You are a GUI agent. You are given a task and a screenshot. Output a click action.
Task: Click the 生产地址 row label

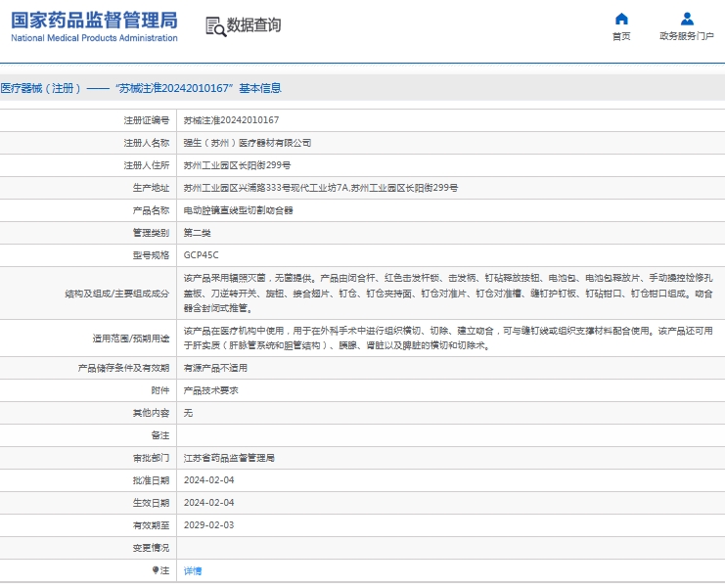[x=152, y=188]
